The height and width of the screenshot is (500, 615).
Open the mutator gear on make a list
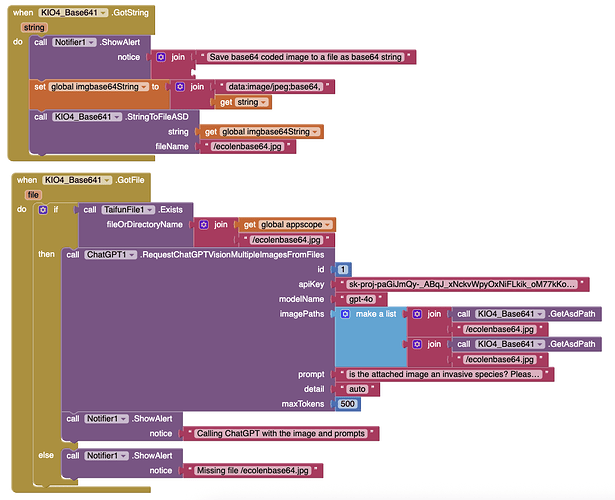click(x=346, y=313)
